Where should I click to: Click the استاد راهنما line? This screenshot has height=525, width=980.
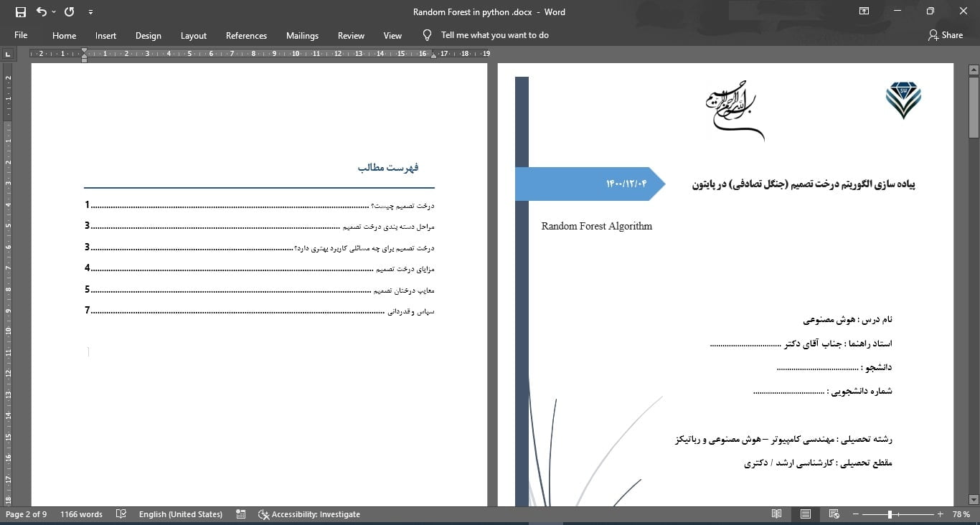pos(801,344)
